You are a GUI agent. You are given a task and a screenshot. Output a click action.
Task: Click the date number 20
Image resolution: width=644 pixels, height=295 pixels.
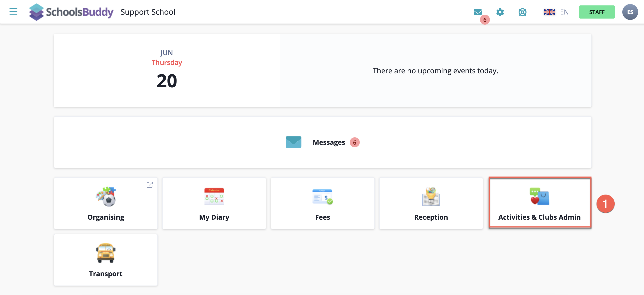tap(167, 81)
